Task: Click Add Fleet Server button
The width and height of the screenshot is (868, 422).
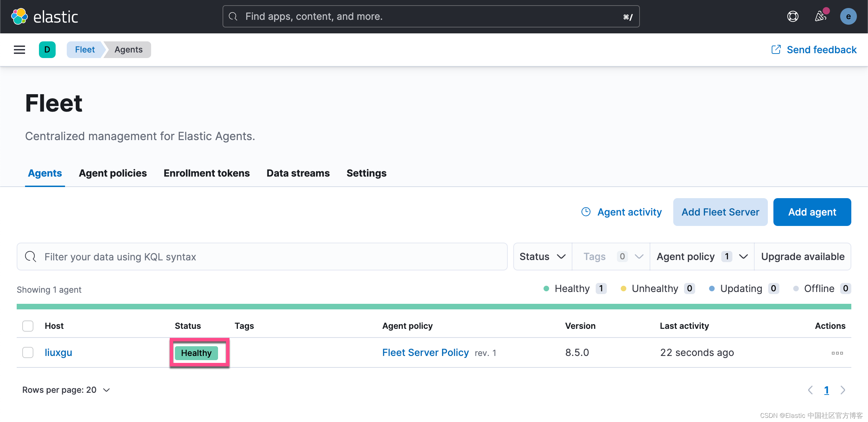Action: pos(720,212)
